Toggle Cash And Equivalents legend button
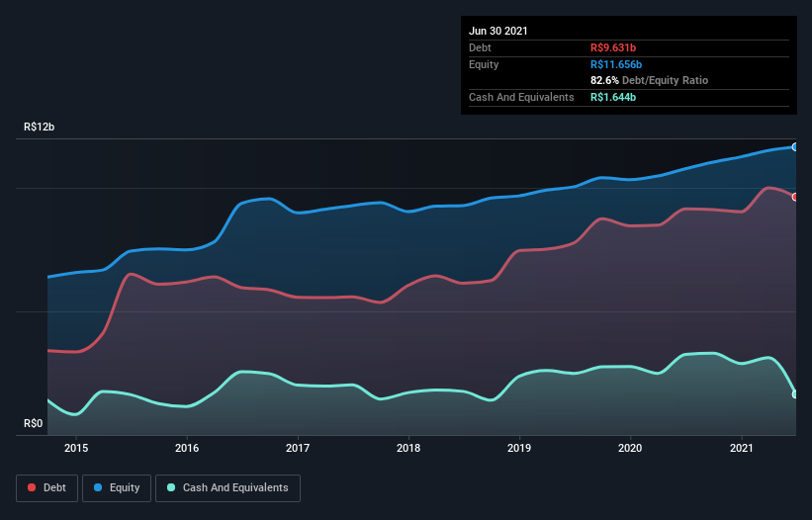812x520 pixels. point(227,488)
